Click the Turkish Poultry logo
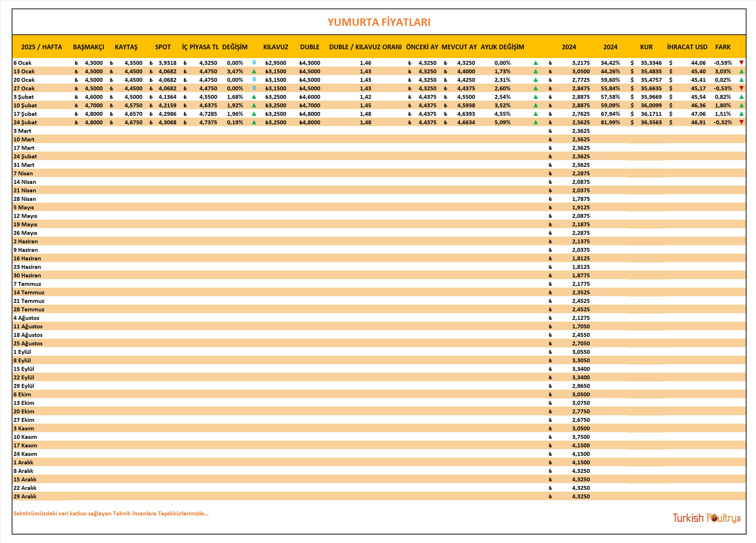 (x=706, y=518)
